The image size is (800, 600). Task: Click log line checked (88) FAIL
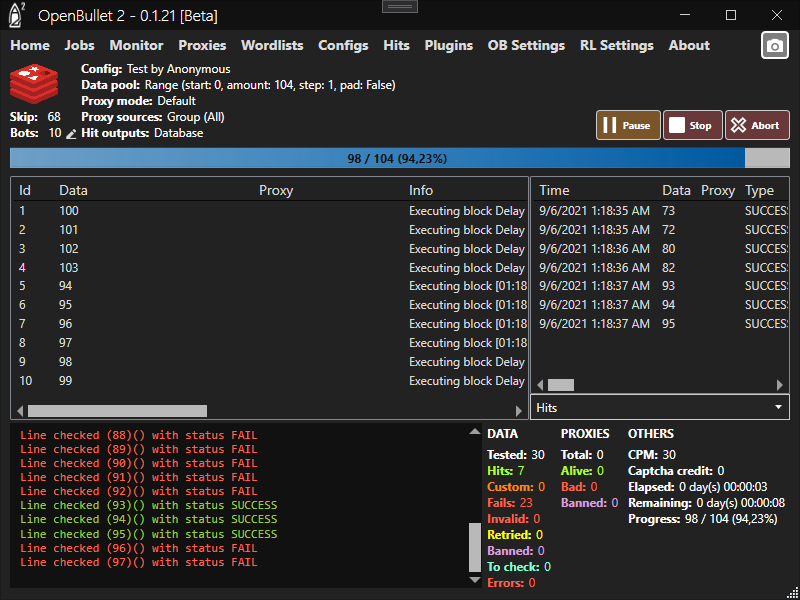(139, 435)
